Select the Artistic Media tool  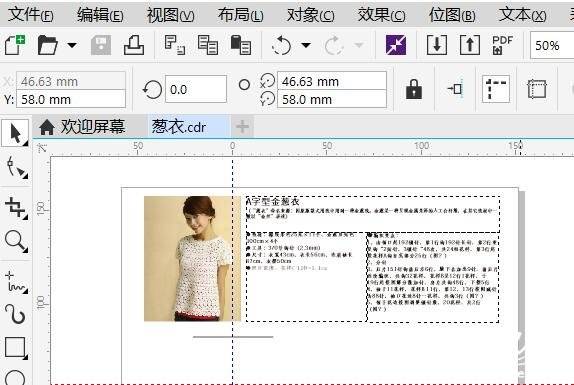[x=16, y=314]
